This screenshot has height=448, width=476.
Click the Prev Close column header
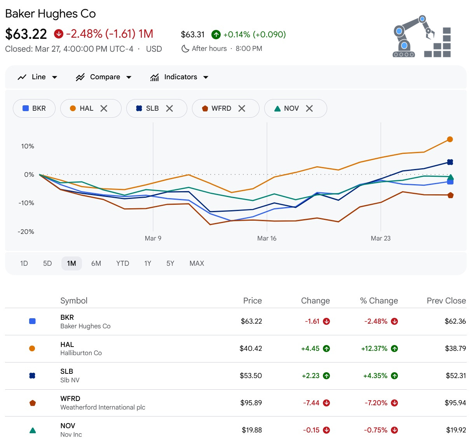(x=446, y=301)
